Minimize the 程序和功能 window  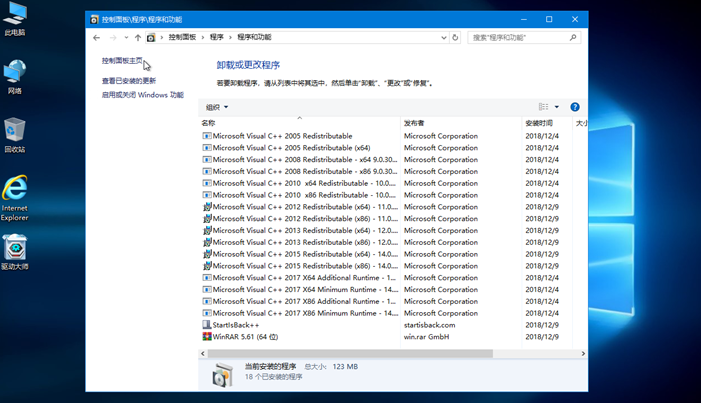pyautogui.click(x=524, y=19)
